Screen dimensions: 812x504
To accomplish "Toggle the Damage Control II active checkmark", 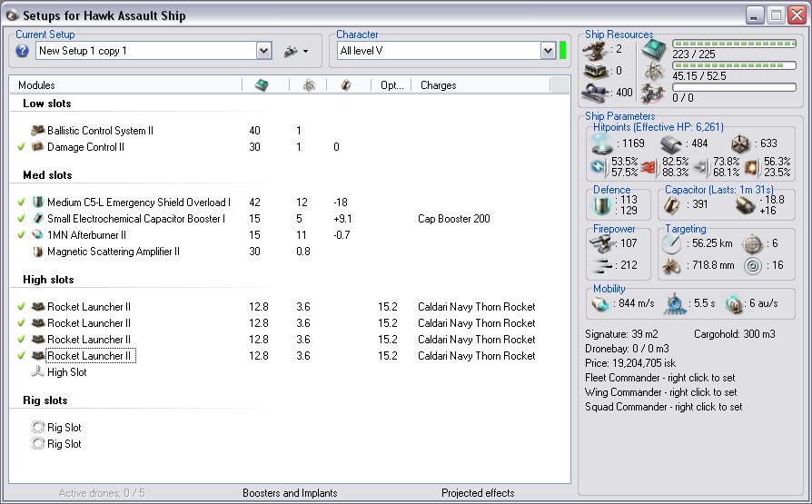I will point(21,146).
